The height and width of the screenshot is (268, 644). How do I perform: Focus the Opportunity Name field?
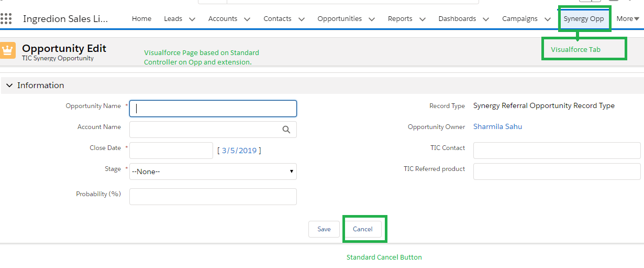213,109
